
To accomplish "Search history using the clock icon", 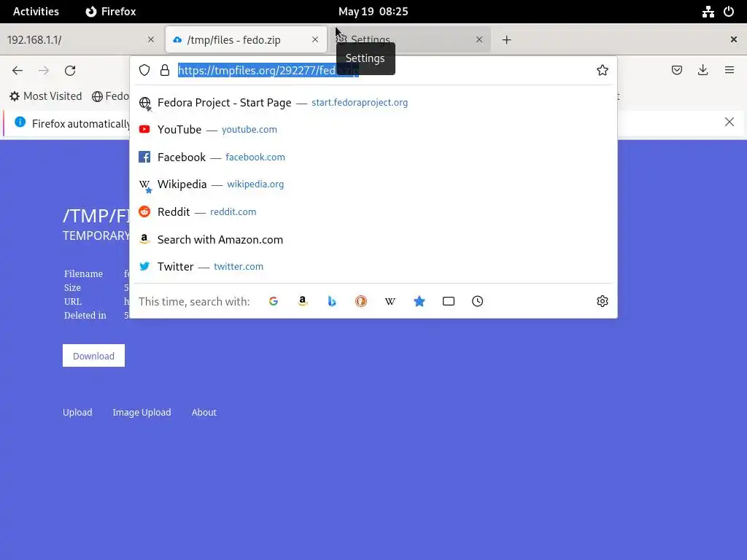I will pos(477,301).
